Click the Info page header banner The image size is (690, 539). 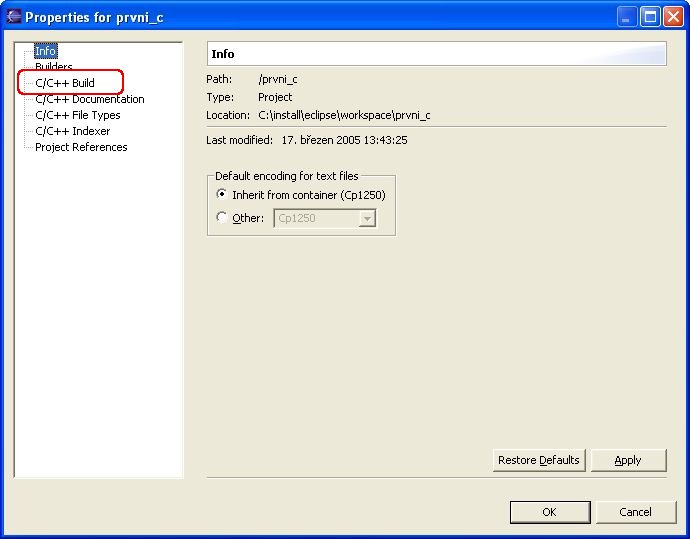coord(437,54)
